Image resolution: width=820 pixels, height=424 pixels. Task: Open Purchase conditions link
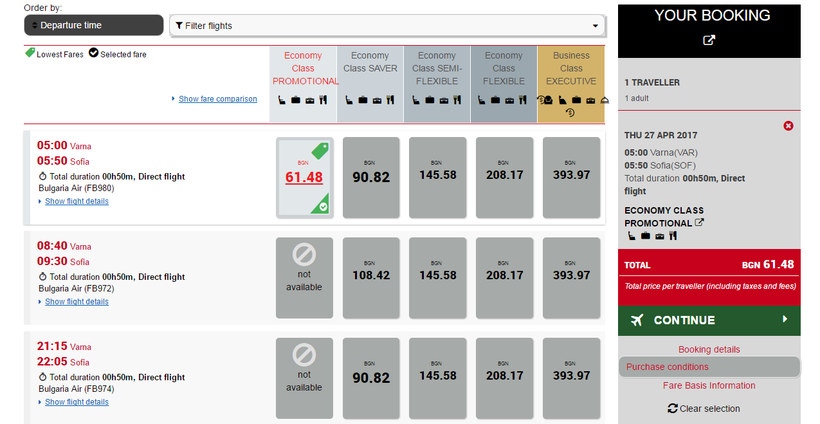click(x=667, y=367)
